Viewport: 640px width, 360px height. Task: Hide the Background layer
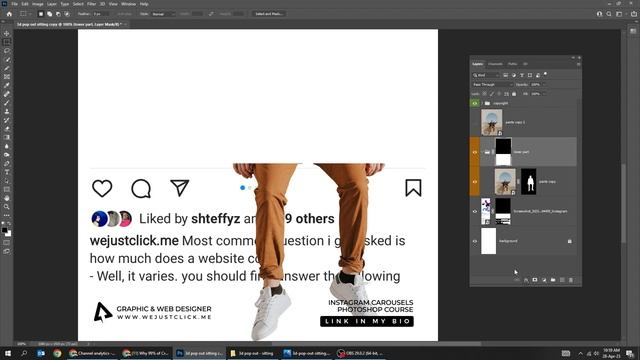coord(475,241)
